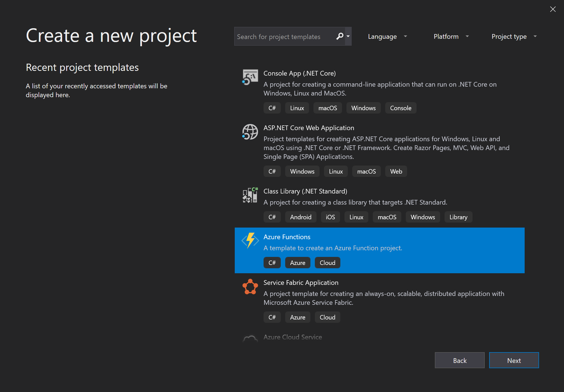
Task: Click the Azure Cloud Service cloud icon
Action: click(250, 338)
